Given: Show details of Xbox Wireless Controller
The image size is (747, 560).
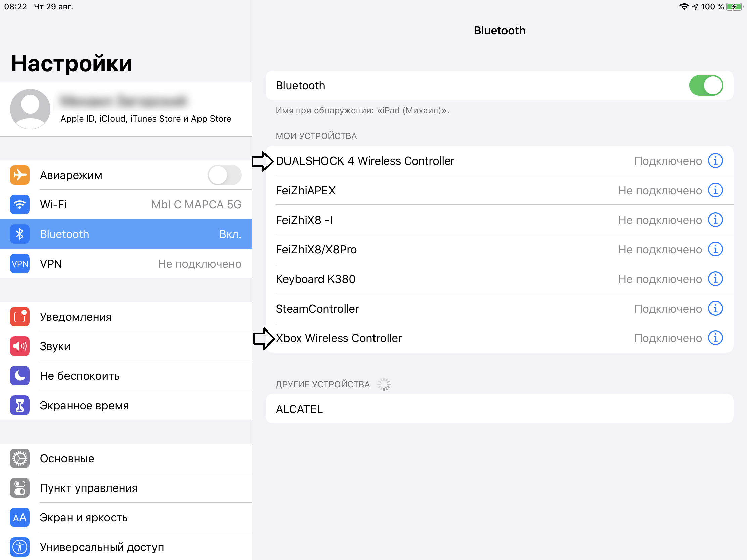Looking at the screenshot, I should point(715,338).
